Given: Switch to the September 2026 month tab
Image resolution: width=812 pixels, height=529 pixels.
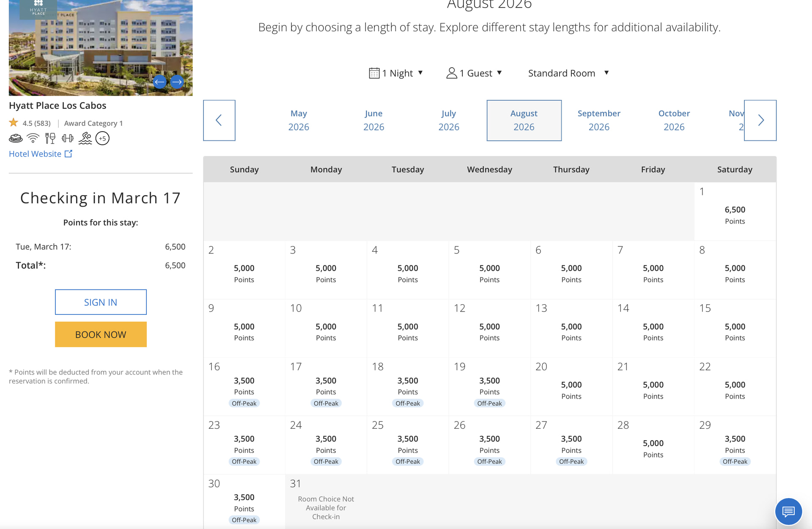Looking at the screenshot, I should pyautogui.click(x=599, y=120).
